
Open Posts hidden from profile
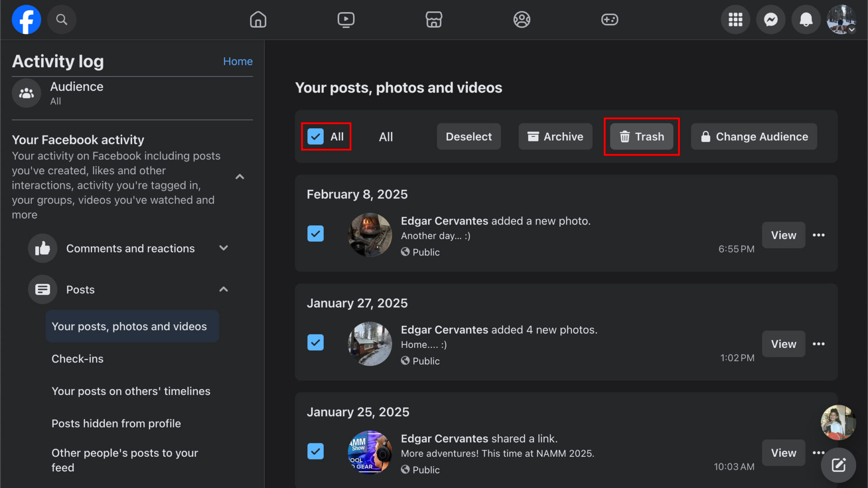coord(116,423)
